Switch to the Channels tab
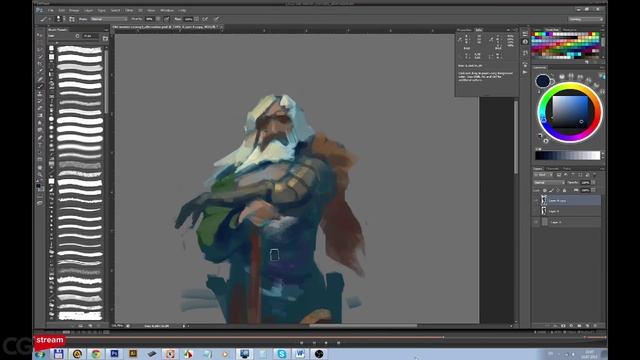 pos(552,169)
